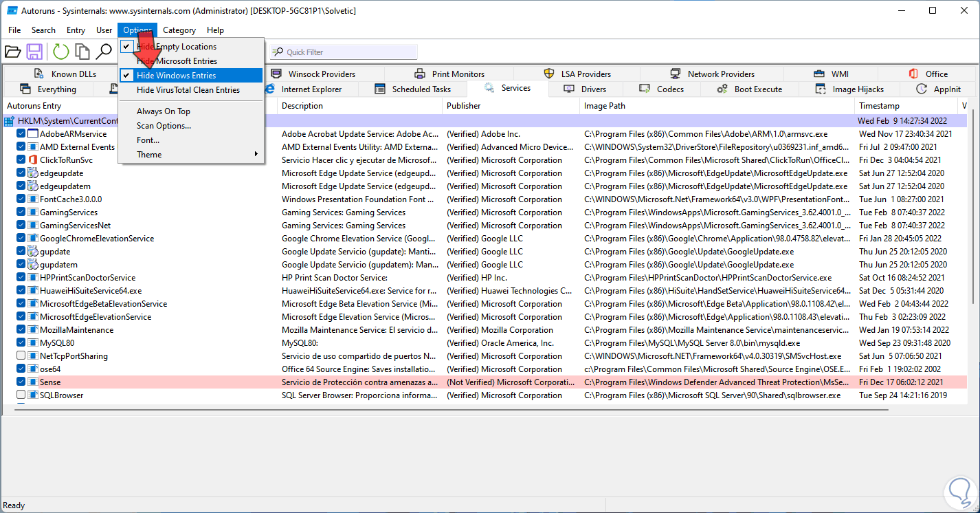Open the Internet Explorer tab

303,89
